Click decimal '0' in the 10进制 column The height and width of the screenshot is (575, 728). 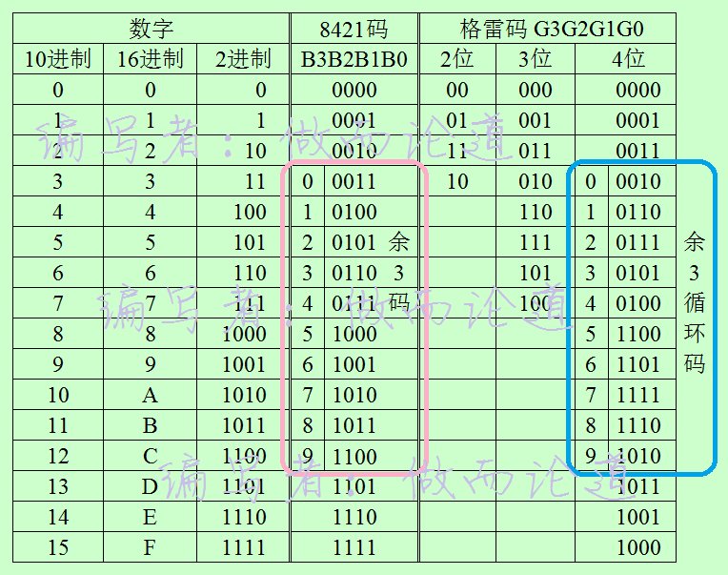[x=58, y=90]
